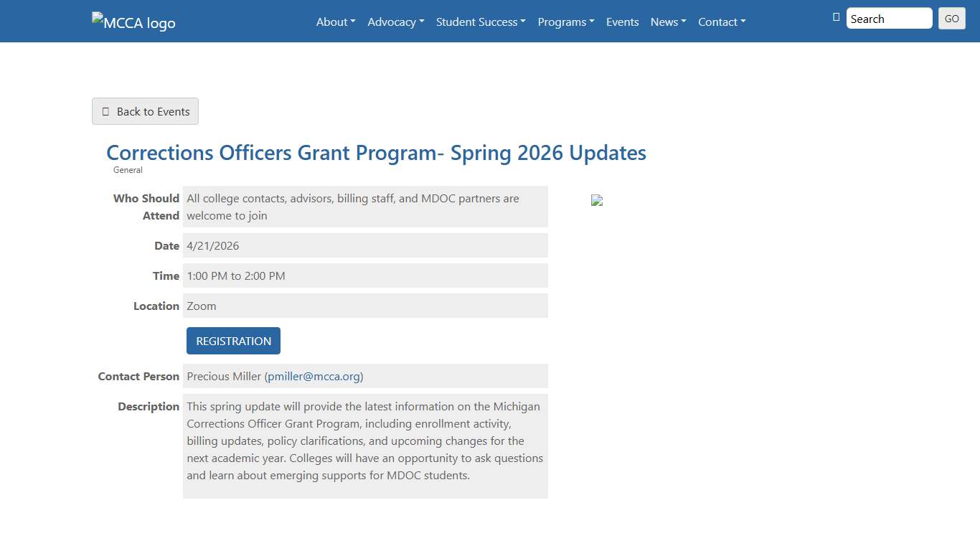Open the pmiller@mcca.org email link
Screen dimensions: 980x551
point(314,376)
